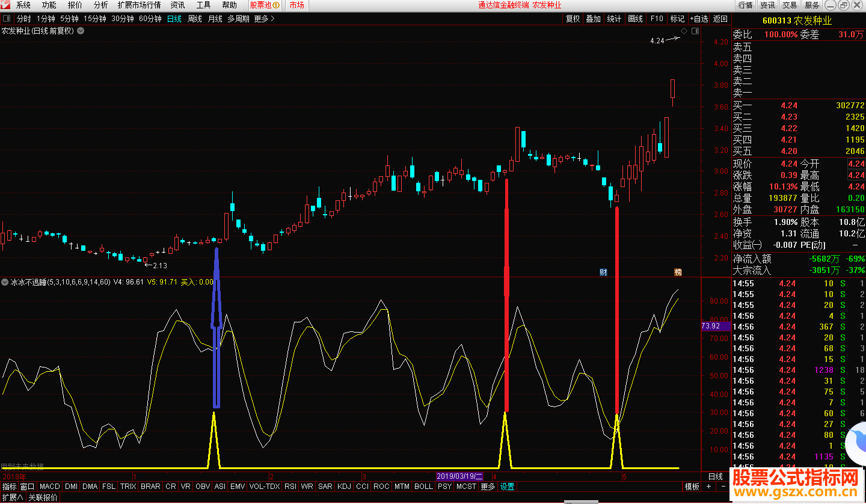Toggle the side panel icon near diamond
The width and height of the screenshot is (866, 504).
pyautogui.click(x=696, y=31)
